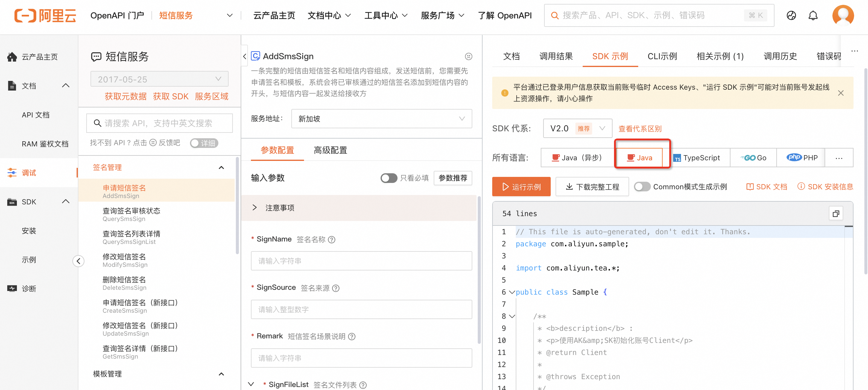Click search magnifier icon in top search
Image resolution: width=868 pixels, height=390 pixels.
point(554,15)
